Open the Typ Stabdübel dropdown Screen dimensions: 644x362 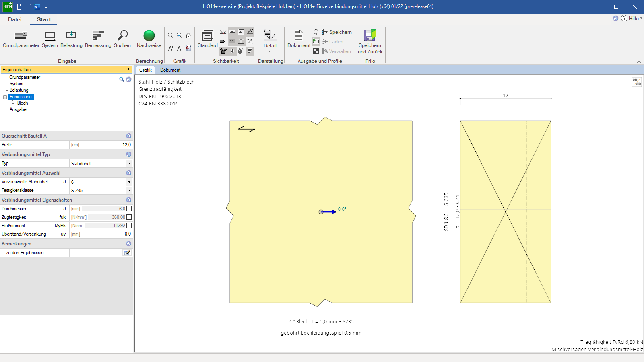[x=129, y=164]
